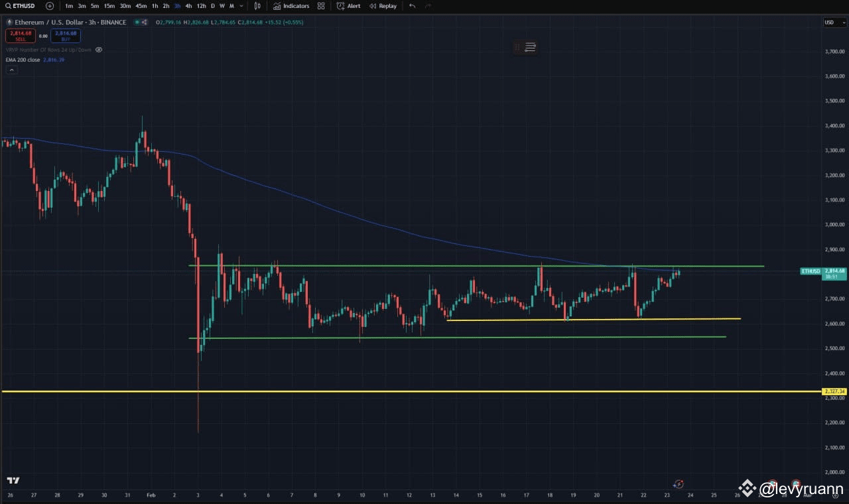The height and width of the screenshot is (504, 849).
Task: Click the active 3h interval
Action: pyautogui.click(x=177, y=6)
